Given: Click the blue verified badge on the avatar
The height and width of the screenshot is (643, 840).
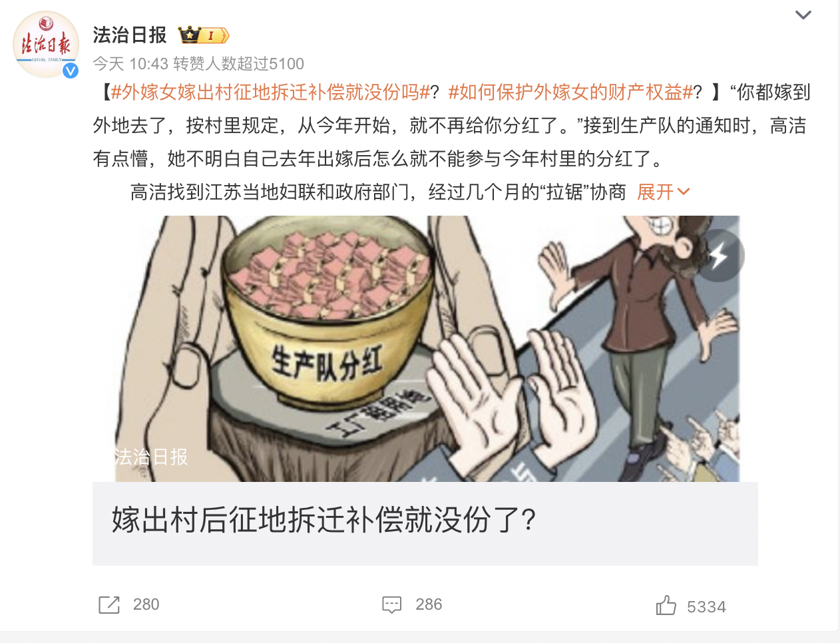Looking at the screenshot, I should [71, 71].
